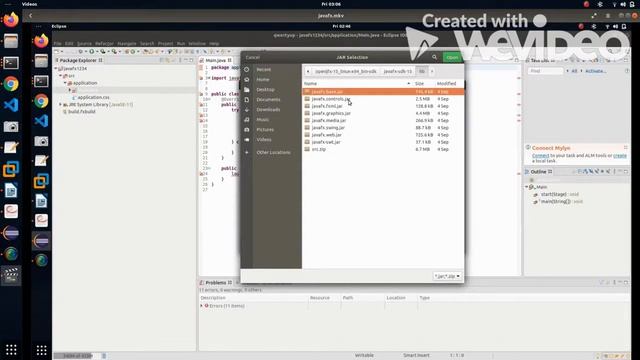This screenshot has width=640, height=360.
Task: Collapse the application package node
Action: (65, 83)
